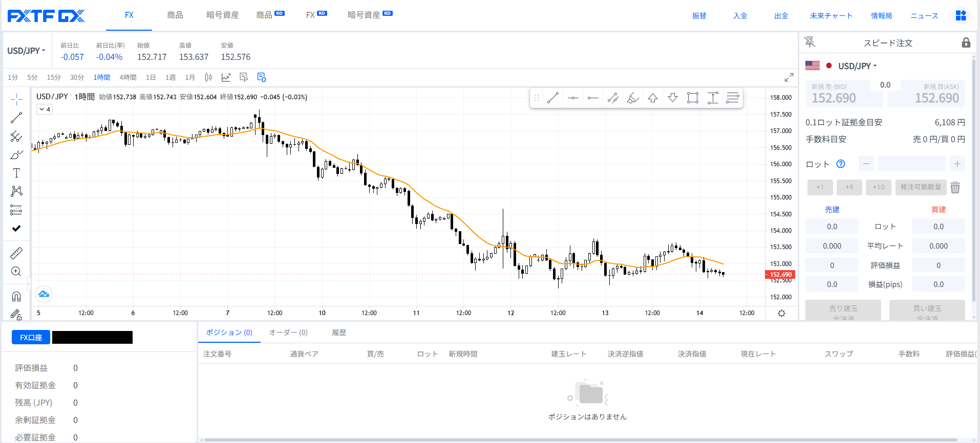The image size is (980, 443).
Task: Click the 入金 deposit link
Action: [x=740, y=15]
